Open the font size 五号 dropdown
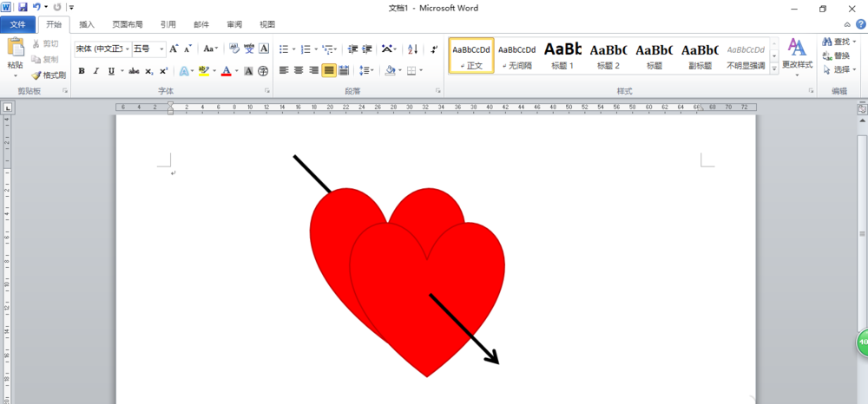This screenshot has height=404, width=868. (x=161, y=49)
